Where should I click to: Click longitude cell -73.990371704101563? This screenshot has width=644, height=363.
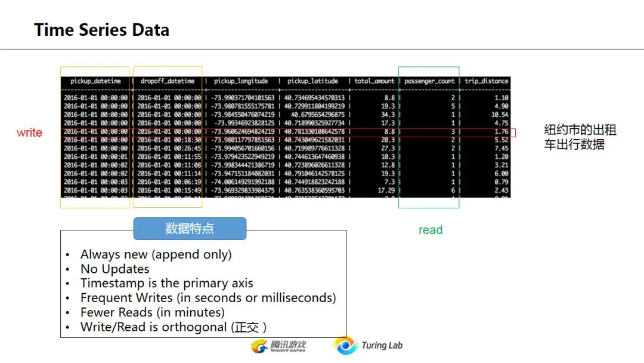pos(242,98)
